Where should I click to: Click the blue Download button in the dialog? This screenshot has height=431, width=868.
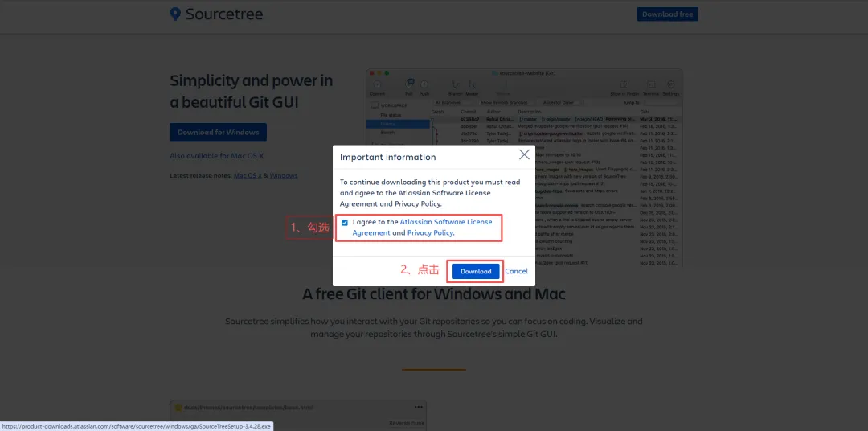click(476, 272)
